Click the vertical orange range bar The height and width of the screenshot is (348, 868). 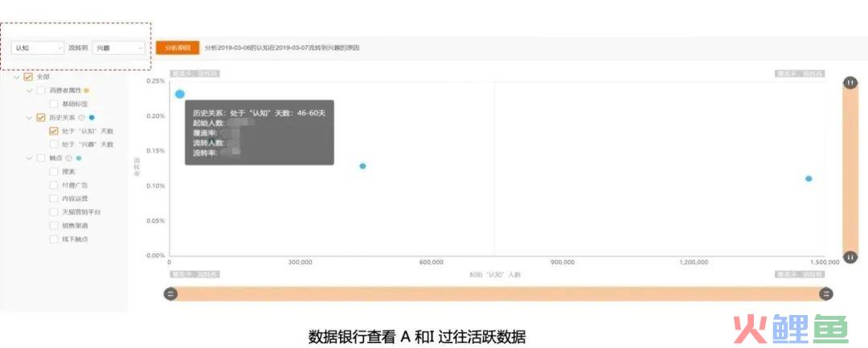(850, 170)
